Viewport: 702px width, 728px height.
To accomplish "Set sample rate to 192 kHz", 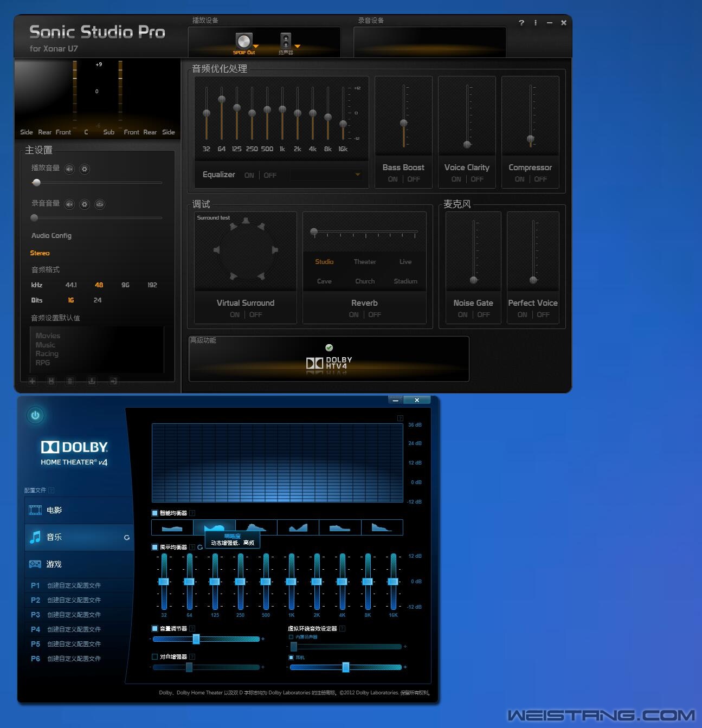I will click(152, 285).
